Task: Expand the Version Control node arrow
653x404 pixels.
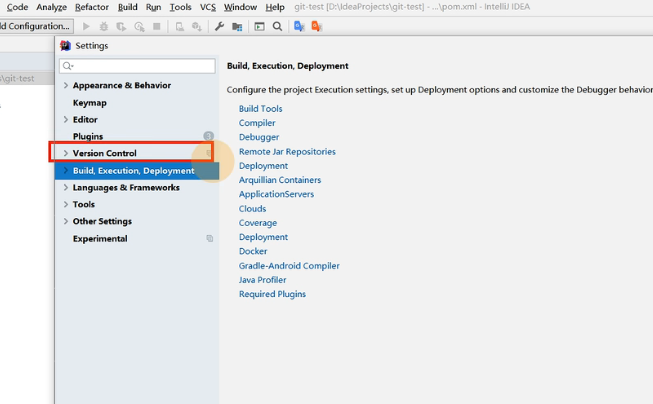Action: [x=66, y=153]
